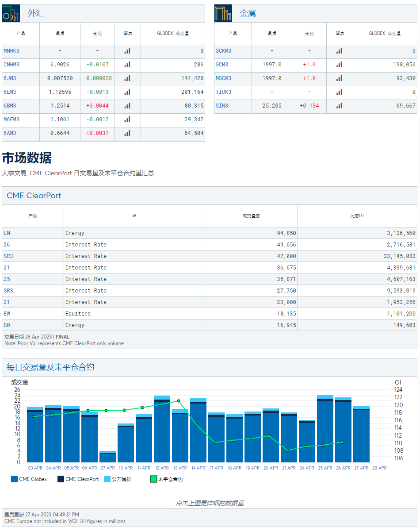Click 点击上图更详细的数据量 caption
420x531 pixels.
pyautogui.click(x=210, y=503)
